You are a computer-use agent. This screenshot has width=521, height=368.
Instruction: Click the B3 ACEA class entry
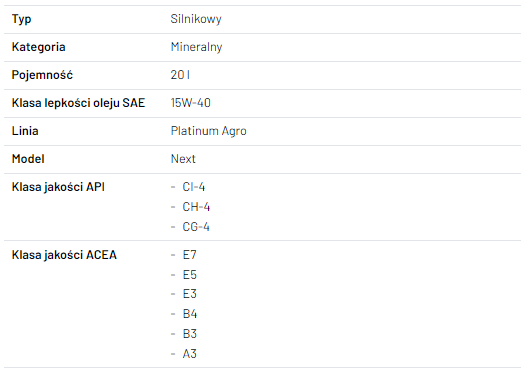(190, 334)
